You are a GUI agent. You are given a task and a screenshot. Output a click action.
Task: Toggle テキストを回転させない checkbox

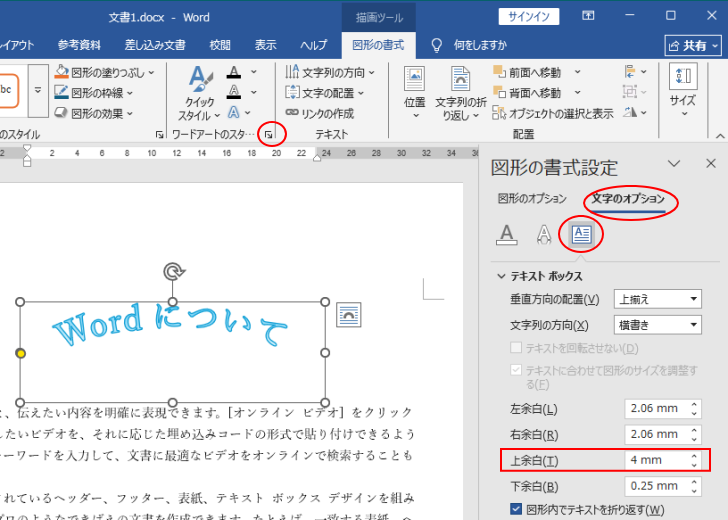click(x=516, y=348)
